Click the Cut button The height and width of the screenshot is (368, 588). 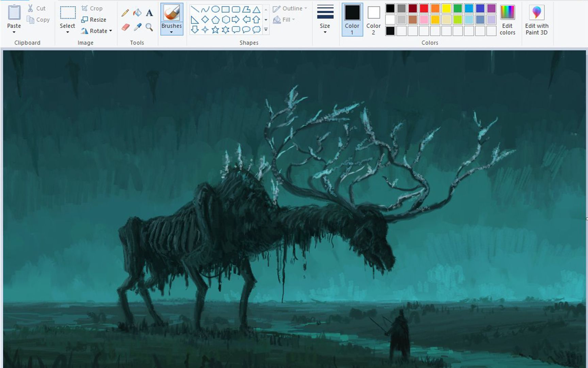[x=36, y=9]
